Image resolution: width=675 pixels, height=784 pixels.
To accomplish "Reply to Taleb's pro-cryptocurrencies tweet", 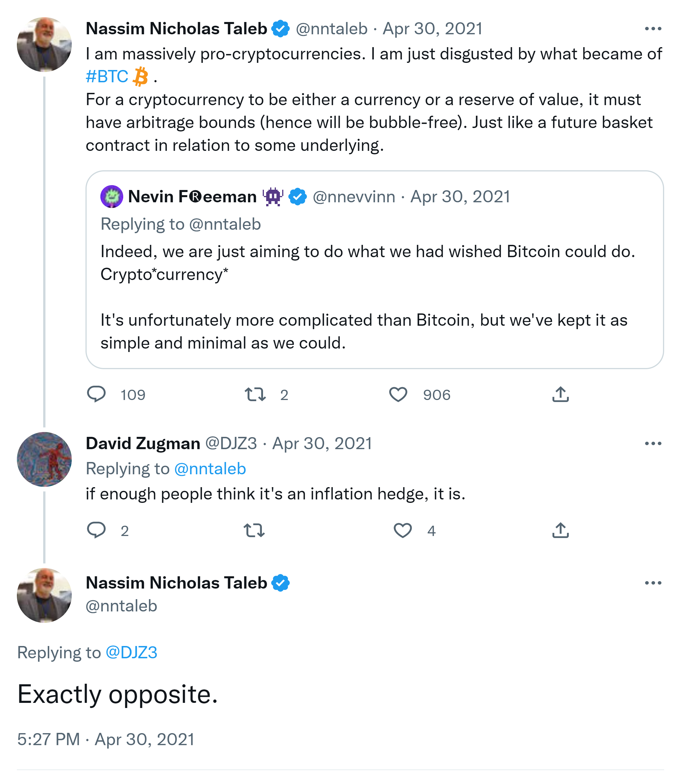I will coord(97,394).
